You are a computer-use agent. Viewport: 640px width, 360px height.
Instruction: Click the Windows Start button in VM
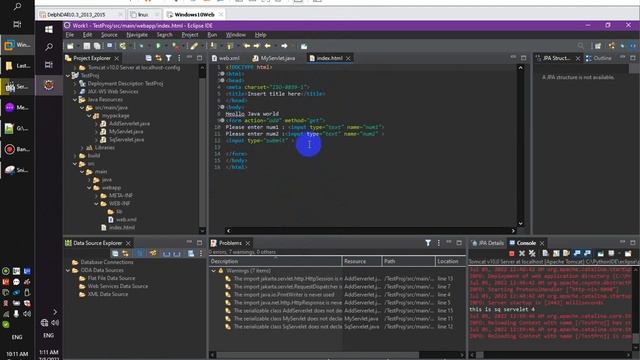point(49,29)
